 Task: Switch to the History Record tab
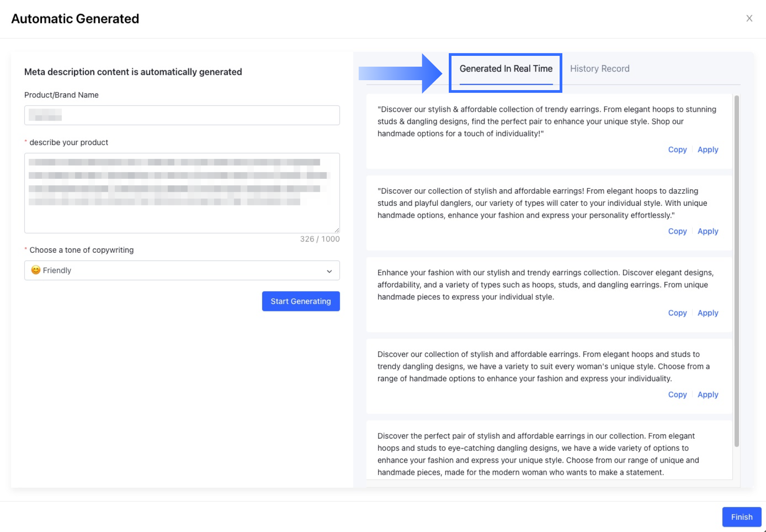(x=599, y=68)
